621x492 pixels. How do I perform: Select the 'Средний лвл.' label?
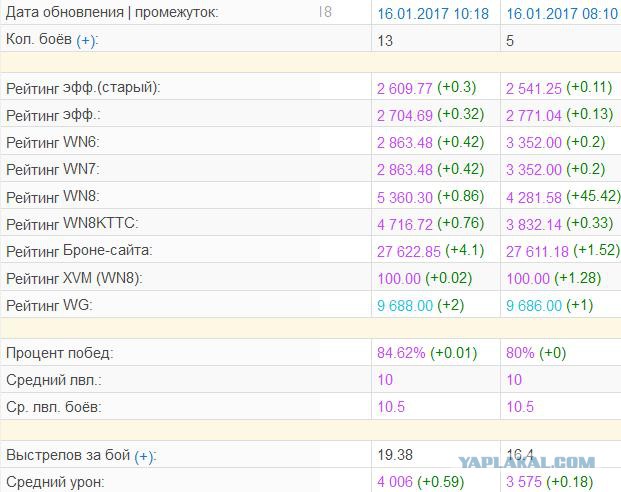pos(53,380)
